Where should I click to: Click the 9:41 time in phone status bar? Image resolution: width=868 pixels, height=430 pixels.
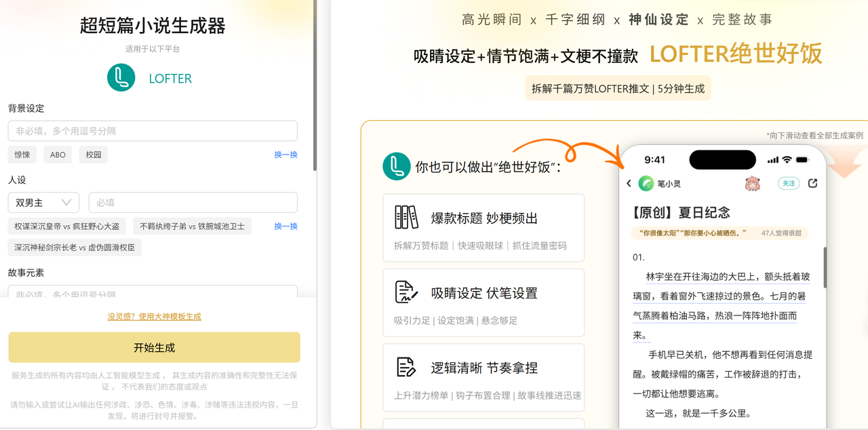[655, 160]
